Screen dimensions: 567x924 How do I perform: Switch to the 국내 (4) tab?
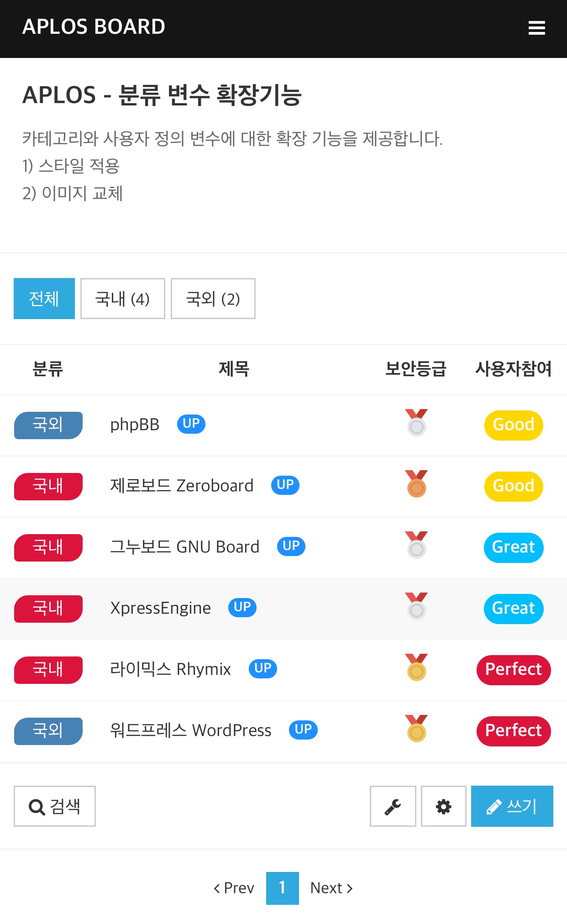coord(122,299)
